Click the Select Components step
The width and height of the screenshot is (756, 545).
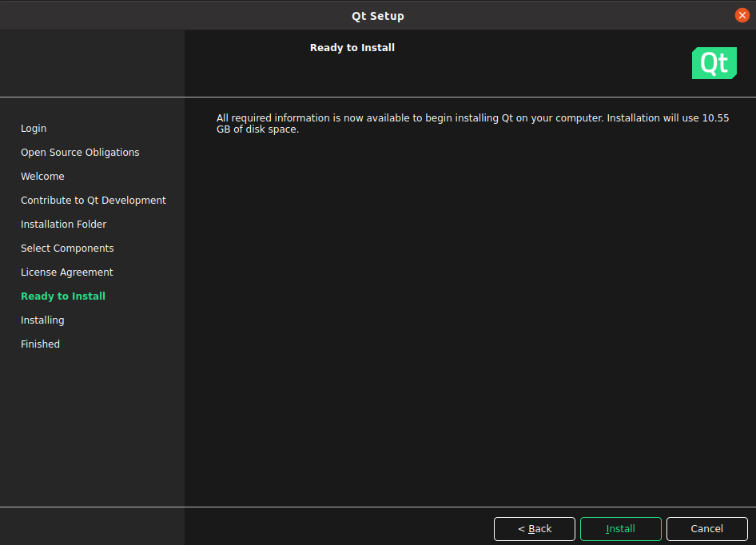pyautogui.click(x=67, y=249)
